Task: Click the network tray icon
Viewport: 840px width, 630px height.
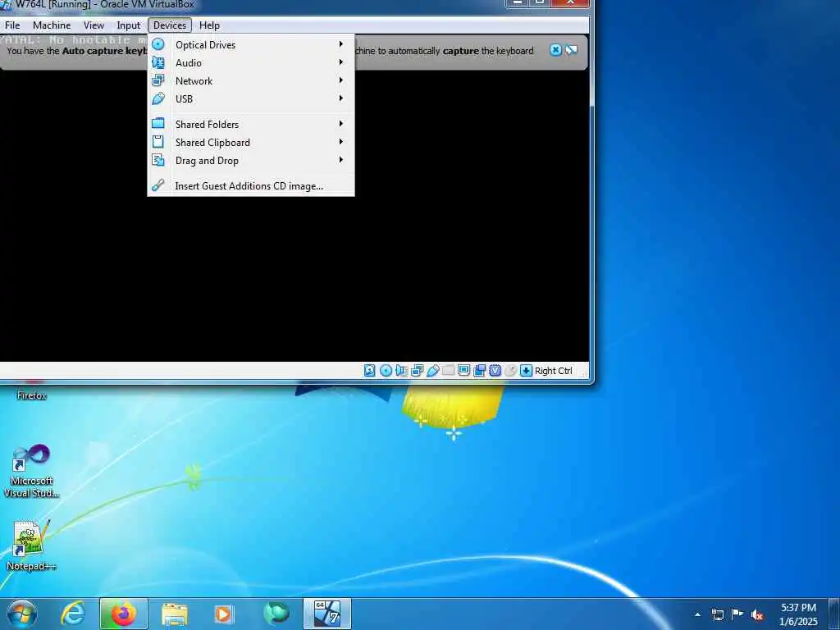Action: click(717, 614)
